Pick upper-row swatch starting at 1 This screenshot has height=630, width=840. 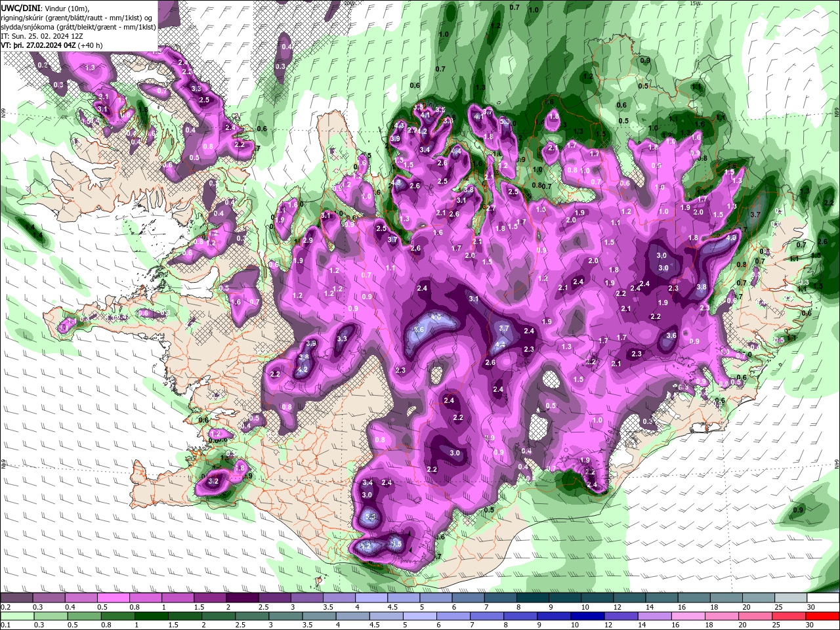(x=177, y=598)
